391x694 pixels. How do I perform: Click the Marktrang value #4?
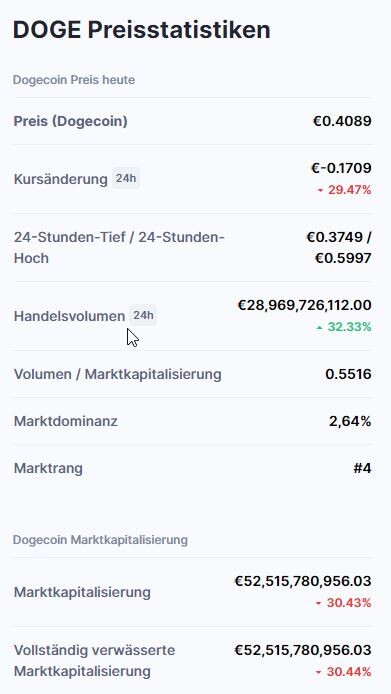coord(363,468)
